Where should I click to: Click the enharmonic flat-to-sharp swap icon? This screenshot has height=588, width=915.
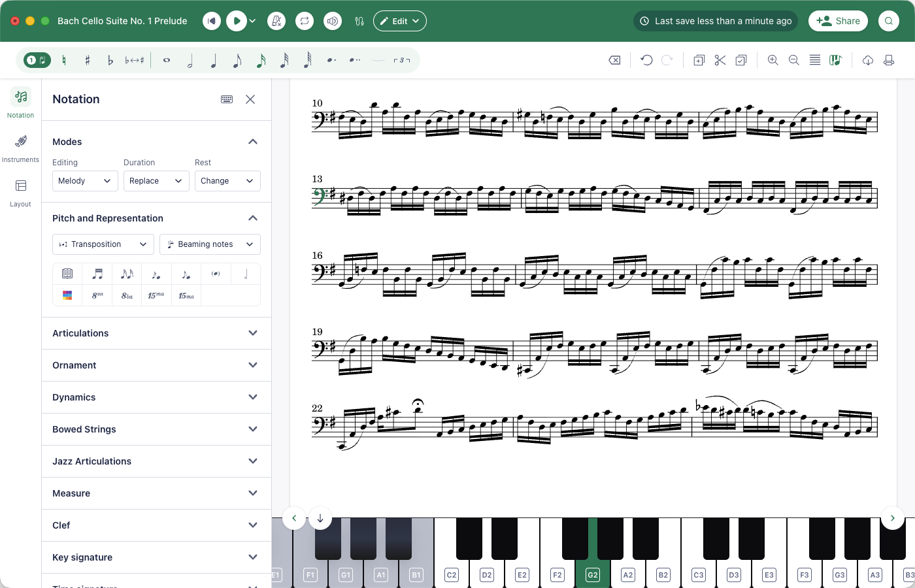[134, 60]
